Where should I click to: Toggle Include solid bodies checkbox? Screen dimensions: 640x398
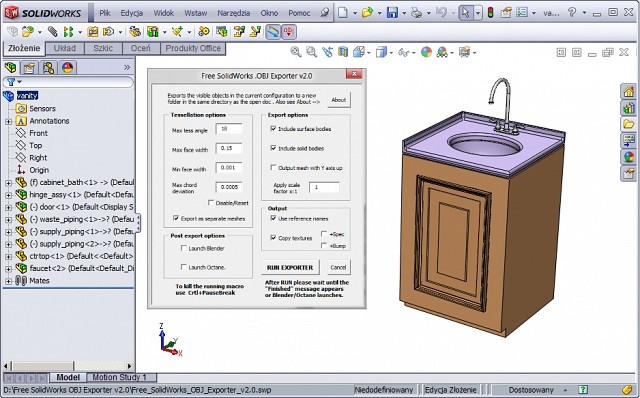[273, 148]
